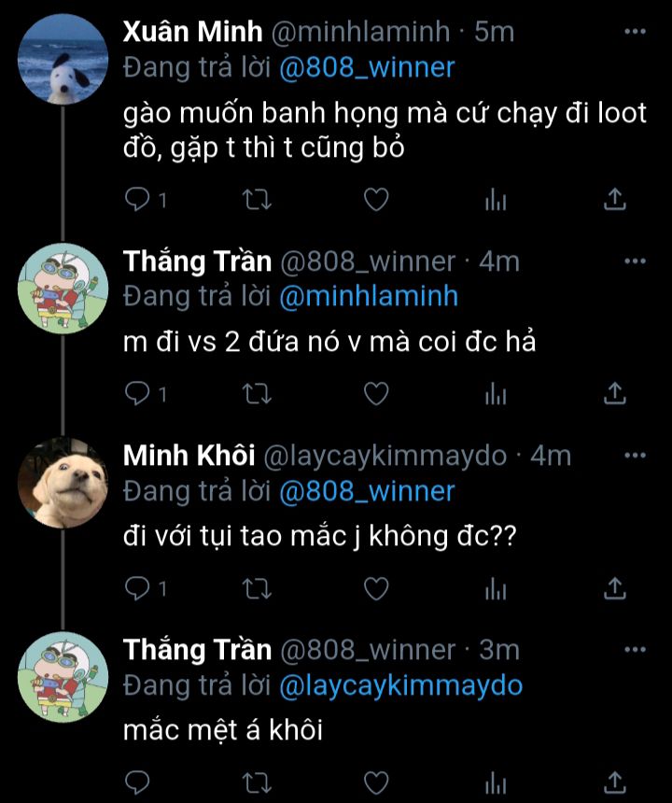Open more options on Thắng Trần's 3m-old tweet
The width and height of the screenshot is (672, 803).
pos(635,650)
